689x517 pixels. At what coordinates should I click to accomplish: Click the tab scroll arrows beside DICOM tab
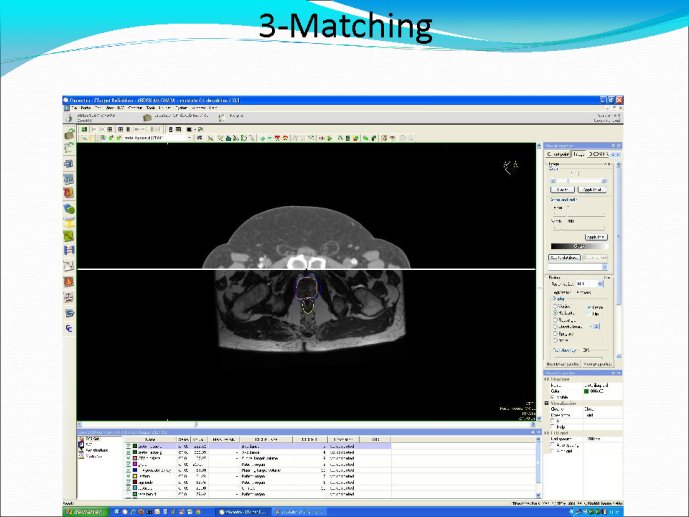point(616,155)
